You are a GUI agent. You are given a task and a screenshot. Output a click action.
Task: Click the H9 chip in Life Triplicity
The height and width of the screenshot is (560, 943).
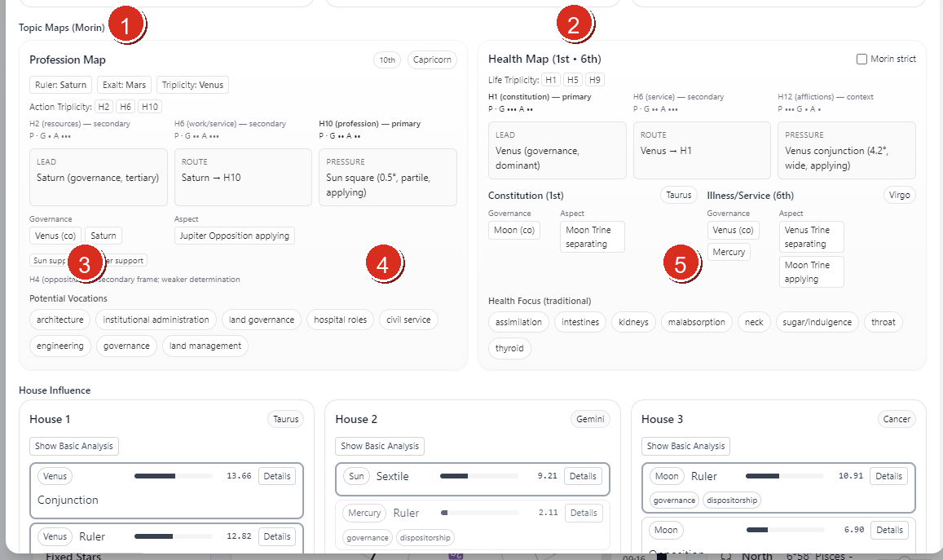[595, 79]
